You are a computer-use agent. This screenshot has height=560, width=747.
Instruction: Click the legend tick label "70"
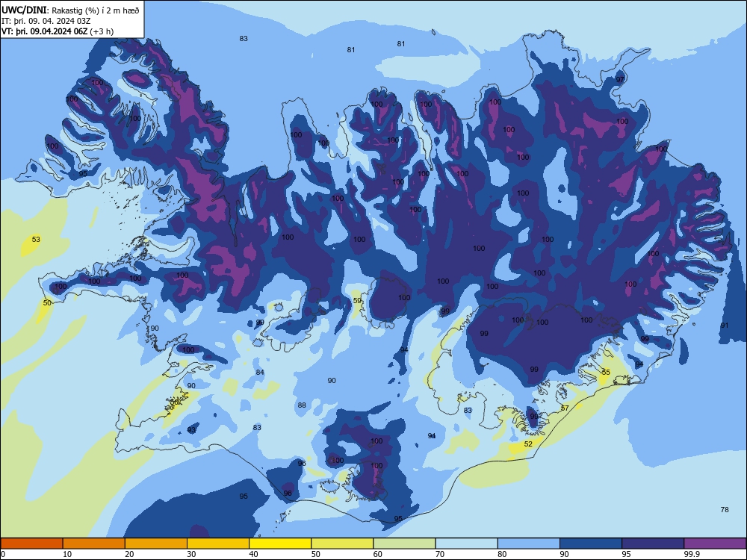coord(440,554)
